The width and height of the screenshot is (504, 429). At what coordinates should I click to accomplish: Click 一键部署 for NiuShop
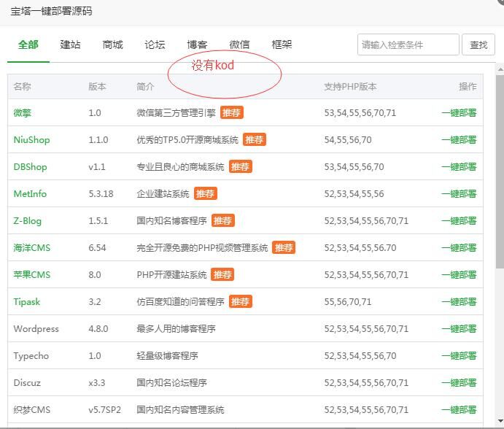click(x=459, y=140)
